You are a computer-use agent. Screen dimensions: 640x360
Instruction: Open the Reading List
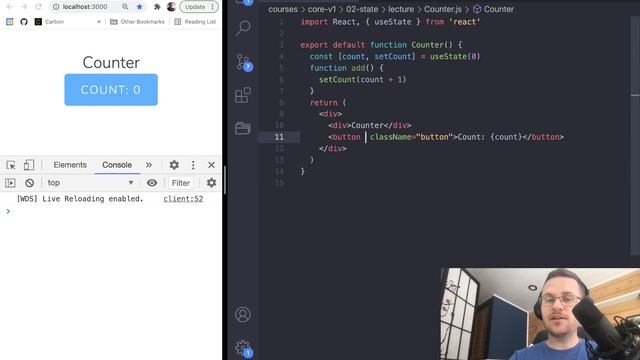(195, 22)
